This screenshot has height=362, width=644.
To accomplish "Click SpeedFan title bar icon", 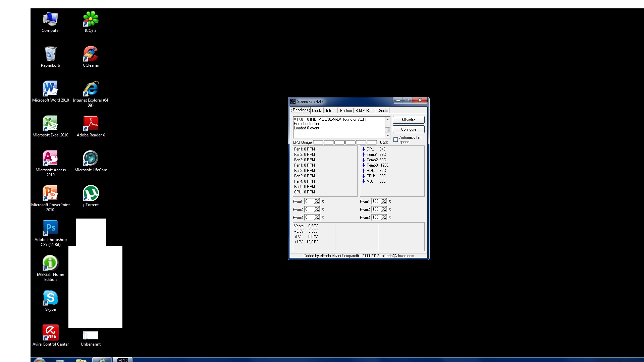I will [x=293, y=102].
